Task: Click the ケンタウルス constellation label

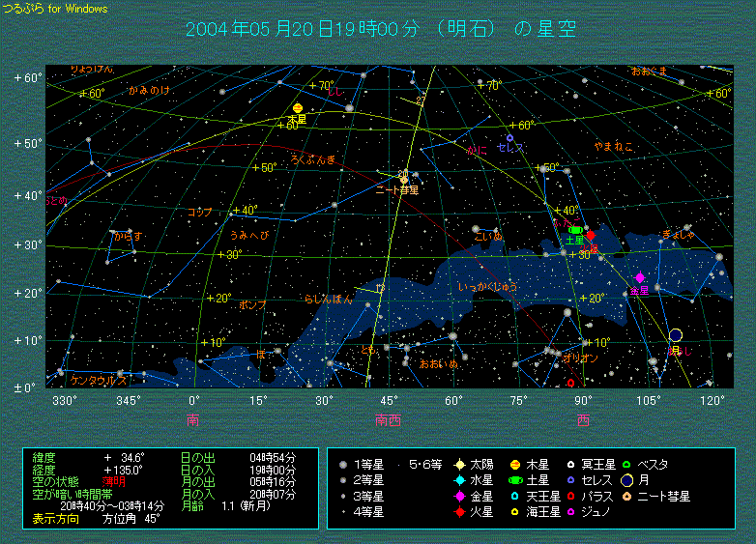Action: (99, 380)
